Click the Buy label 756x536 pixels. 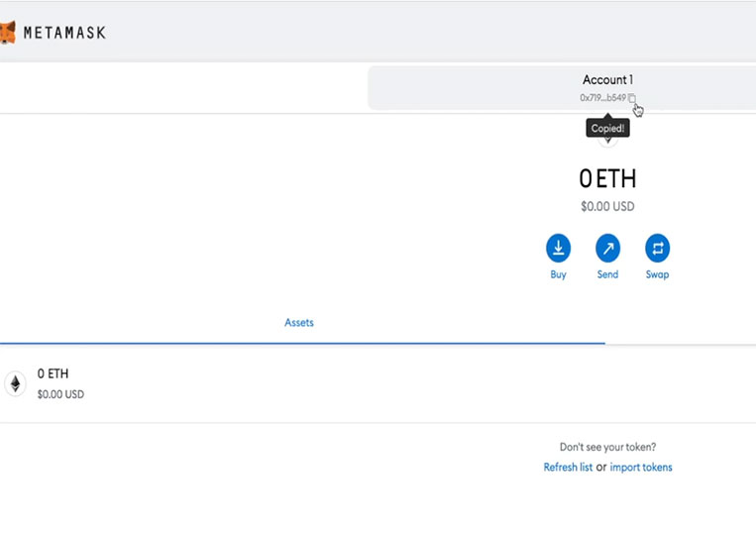coord(558,274)
